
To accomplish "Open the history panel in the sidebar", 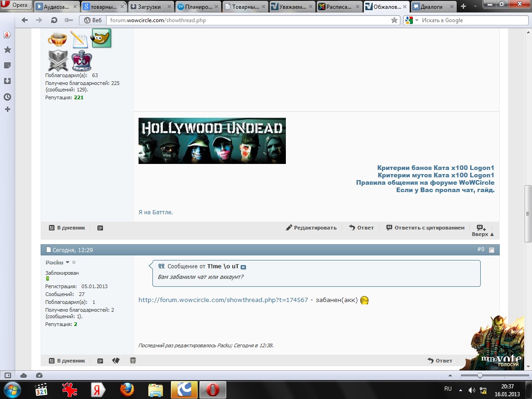I will (x=7, y=97).
